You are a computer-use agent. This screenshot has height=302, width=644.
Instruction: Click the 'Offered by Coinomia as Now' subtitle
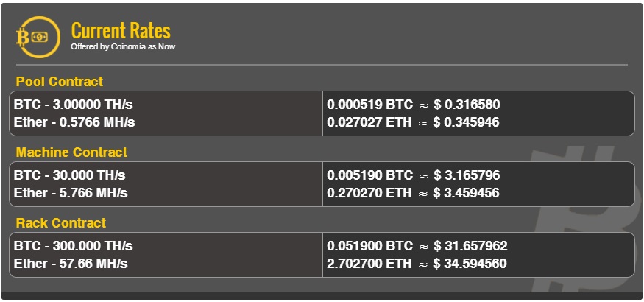[x=122, y=47]
